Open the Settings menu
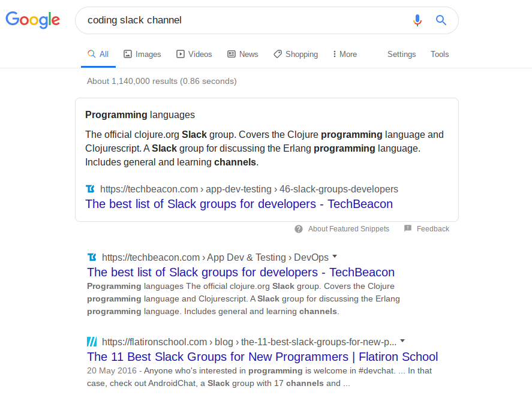Screen dimensions: 532x398 (402, 54)
